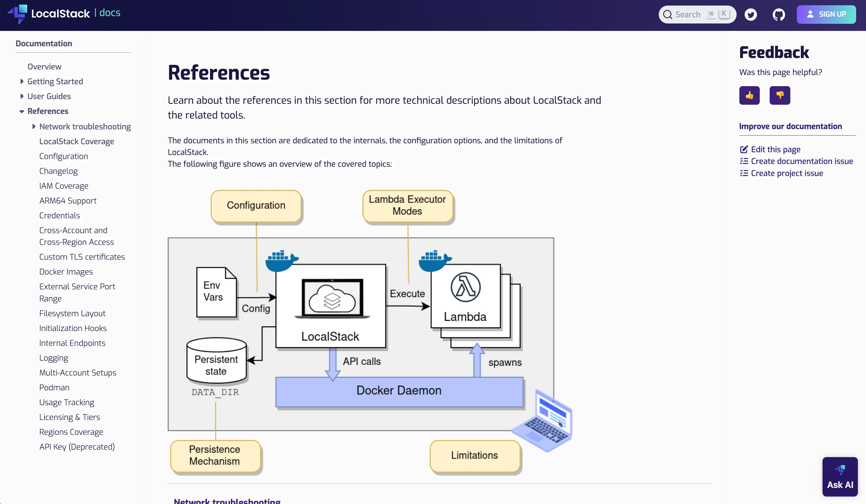Select Overview in the sidebar
This screenshot has width=866, height=504.
44,66
